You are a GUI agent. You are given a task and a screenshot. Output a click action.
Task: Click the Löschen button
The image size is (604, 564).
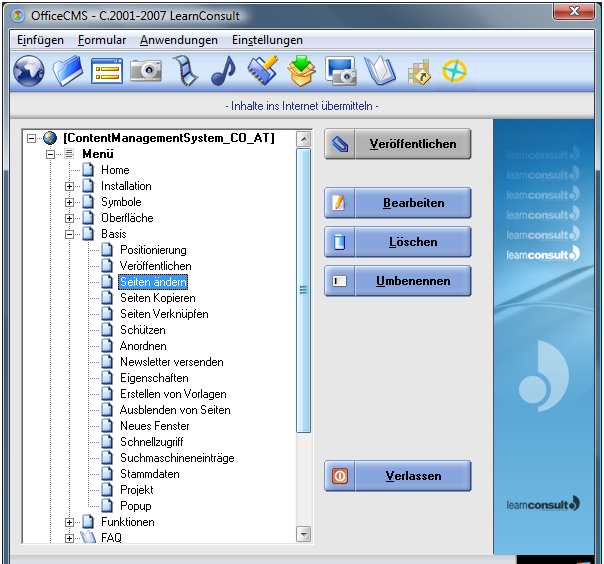pos(398,242)
